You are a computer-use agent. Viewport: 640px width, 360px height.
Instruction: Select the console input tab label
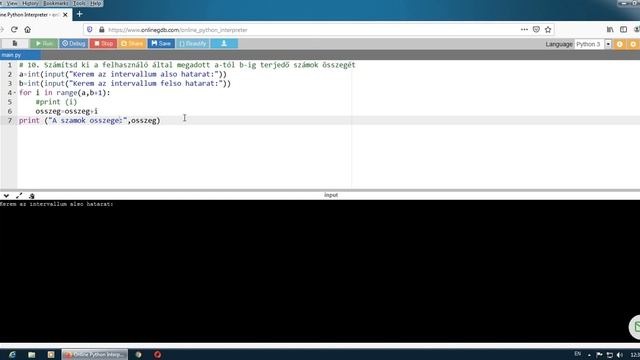coord(331,195)
